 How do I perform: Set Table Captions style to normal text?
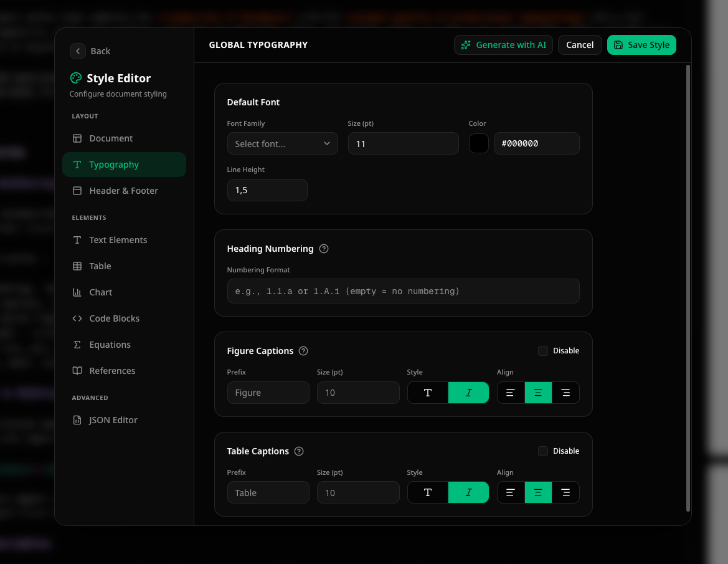(428, 492)
